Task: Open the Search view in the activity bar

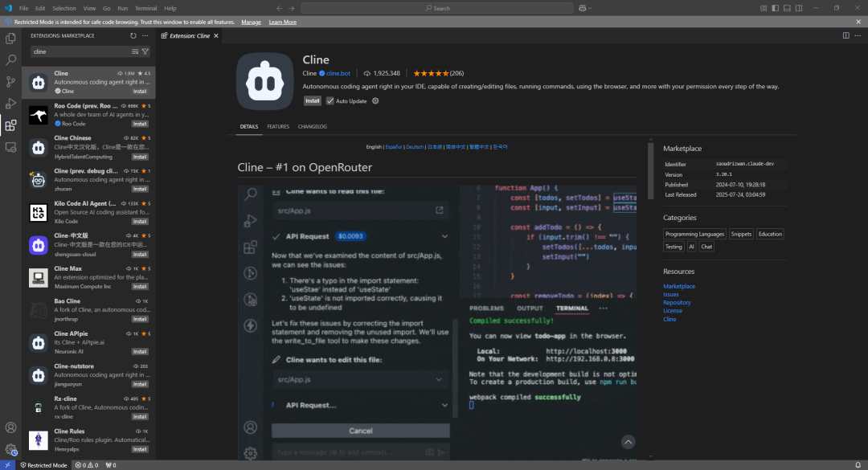Action: click(10, 59)
